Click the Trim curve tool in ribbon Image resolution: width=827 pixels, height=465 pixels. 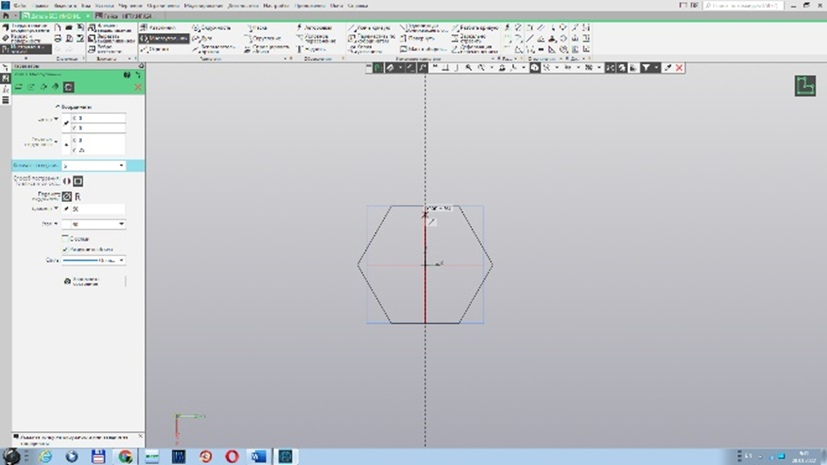[x=369, y=27]
